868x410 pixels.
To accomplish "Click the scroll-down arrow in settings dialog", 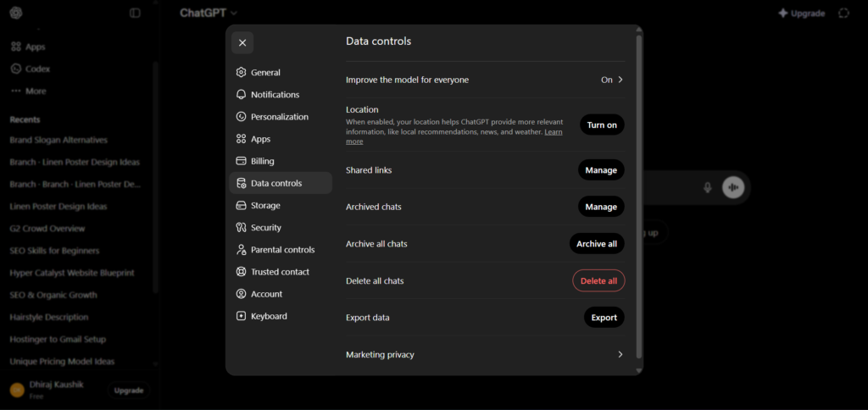I will 639,369.
